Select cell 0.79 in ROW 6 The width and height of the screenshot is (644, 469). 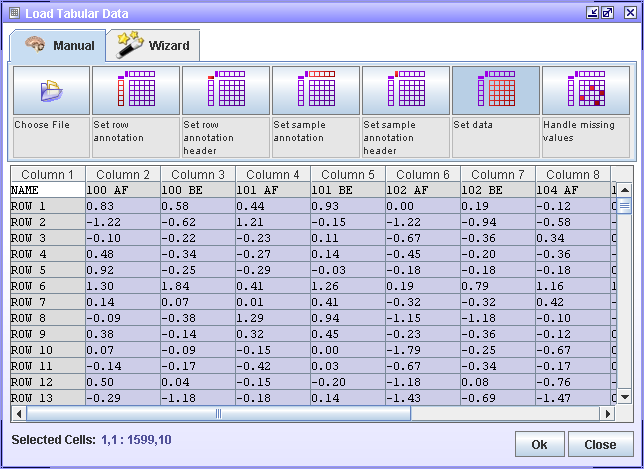click(x=498, y=286)
